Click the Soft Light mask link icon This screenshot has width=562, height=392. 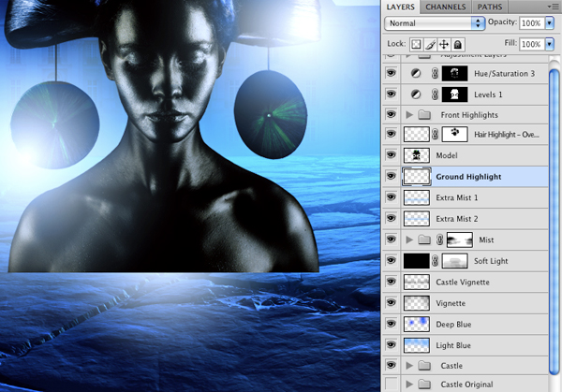click(436, 261)
